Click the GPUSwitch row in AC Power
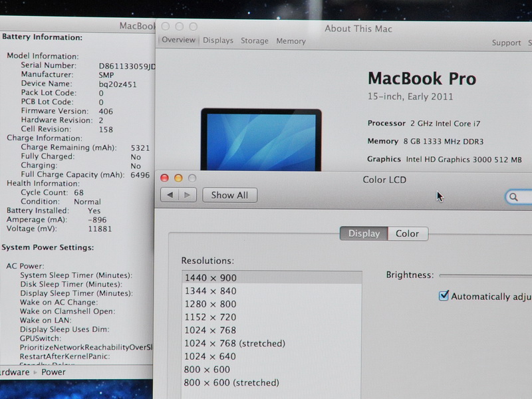This screenshot has width=532, height=399. [x=41, y=338]
